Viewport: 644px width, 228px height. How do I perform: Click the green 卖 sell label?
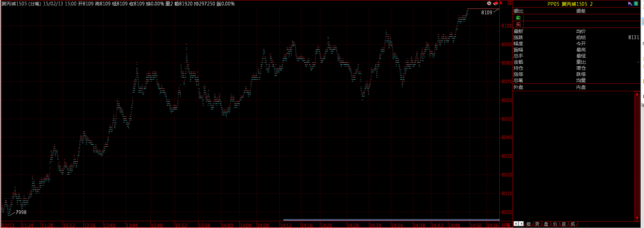[x=518, y=18]
